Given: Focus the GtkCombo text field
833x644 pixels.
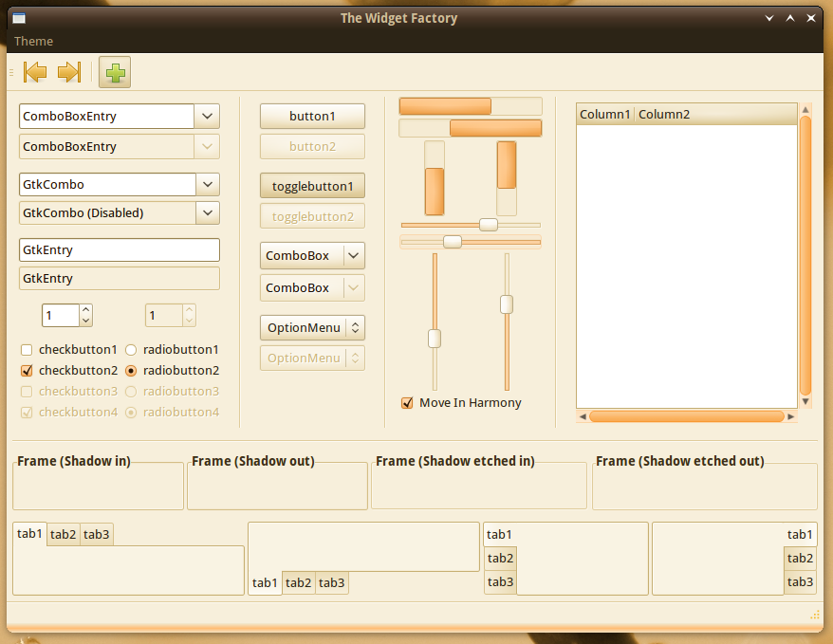Looking at the screenshot, I should click(x=107, y=185).
